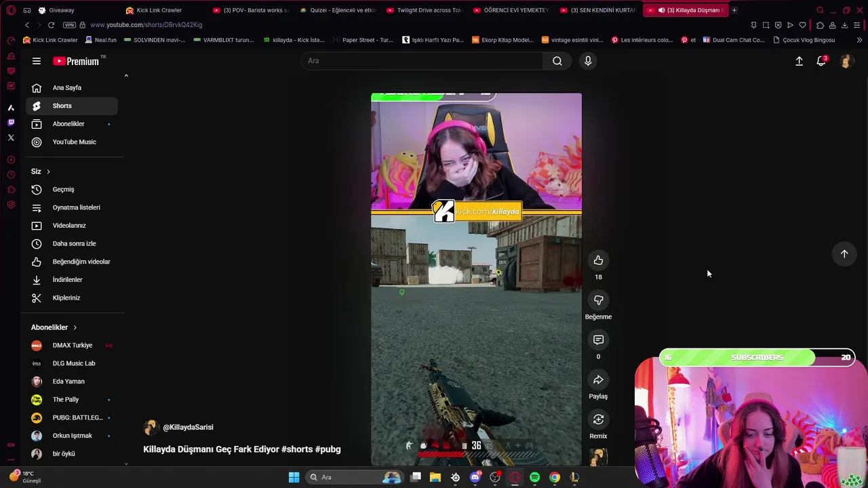Start voice search with microphone icon
868x488 pixels.
point(588,61)
